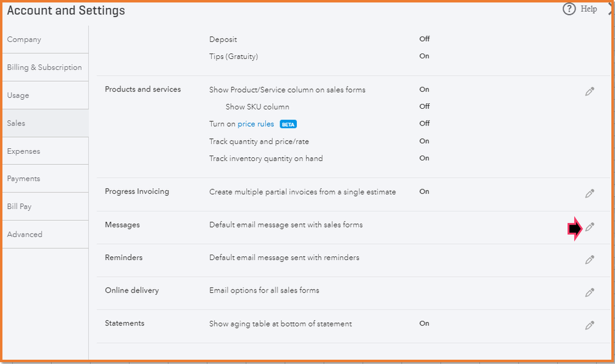Screen dimensions: 615x364
Task: Click the Help text link
Action: tap(589, 9)
